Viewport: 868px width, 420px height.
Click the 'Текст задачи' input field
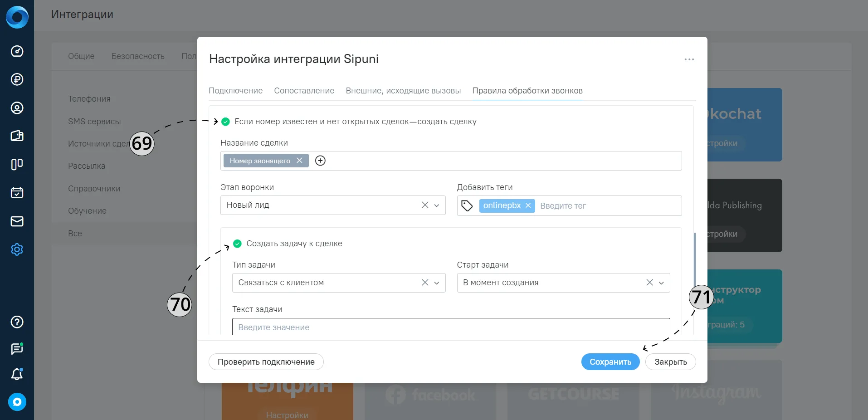[x=451, y=327]
